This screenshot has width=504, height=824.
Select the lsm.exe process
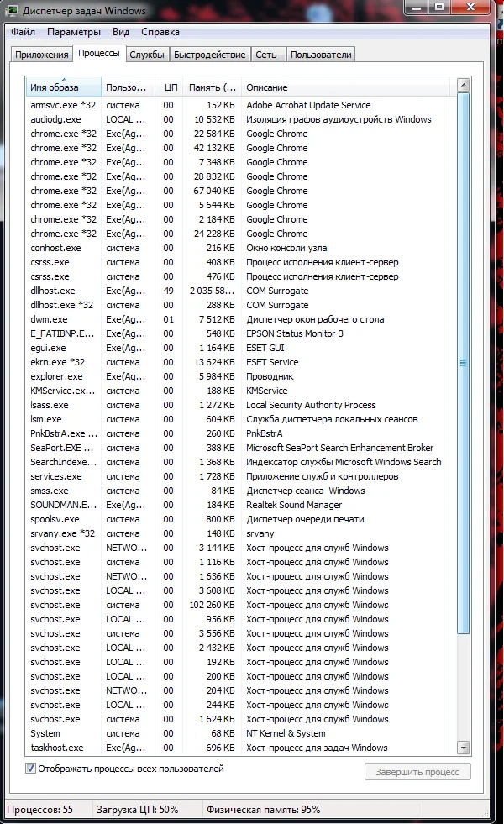click(239, 419)
